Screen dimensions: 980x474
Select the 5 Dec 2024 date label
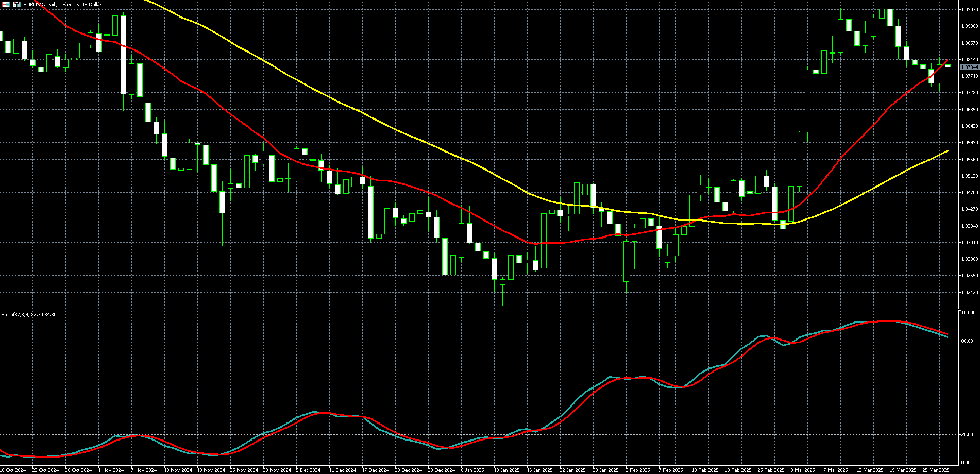(x=309, y=470)
